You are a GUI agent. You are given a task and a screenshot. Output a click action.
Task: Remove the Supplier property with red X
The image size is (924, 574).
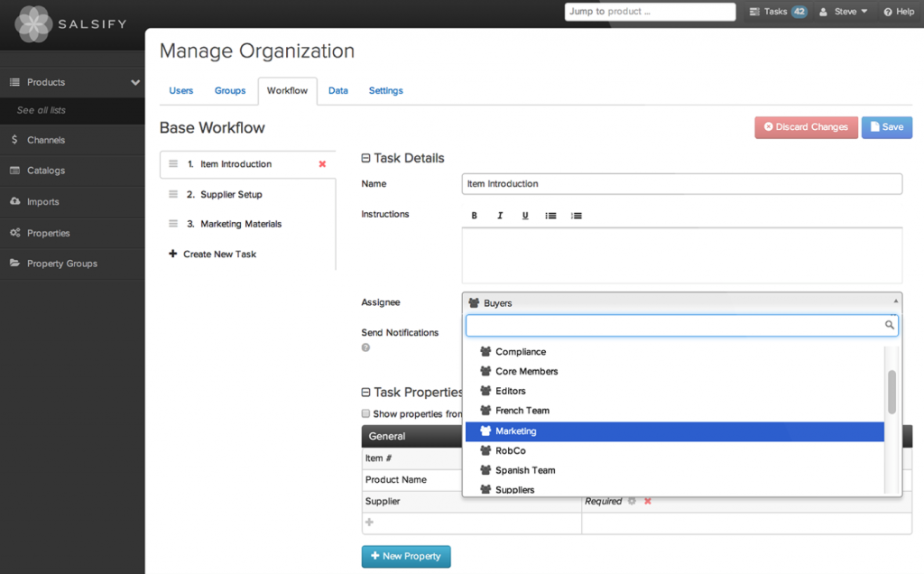647,501
